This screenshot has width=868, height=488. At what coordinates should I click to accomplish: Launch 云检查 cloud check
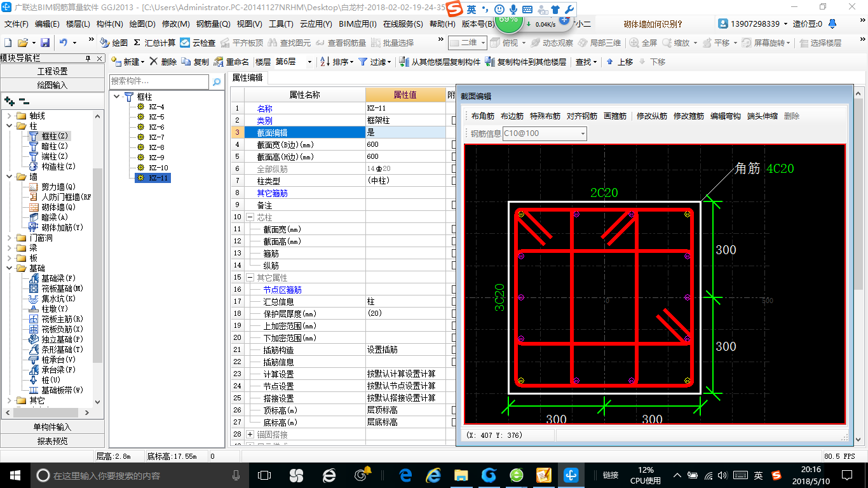198,43
